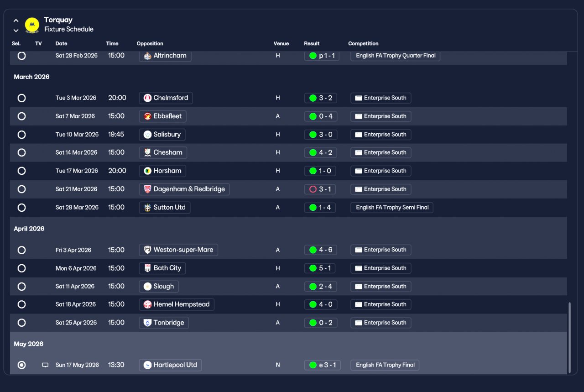
Task: Click the Altrincham club crest
Action: pyautogui.click(x=147, y=56)
